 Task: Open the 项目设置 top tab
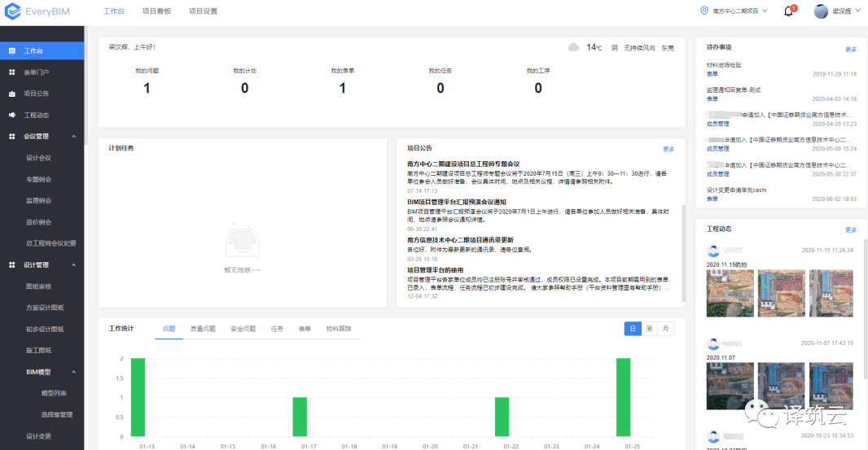[203, 11]
